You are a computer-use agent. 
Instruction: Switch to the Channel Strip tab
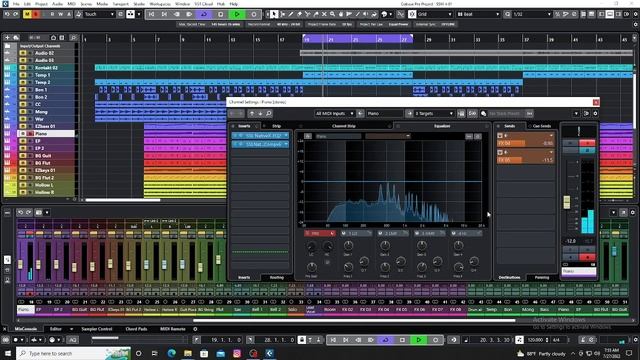click(x=344, y=126)
